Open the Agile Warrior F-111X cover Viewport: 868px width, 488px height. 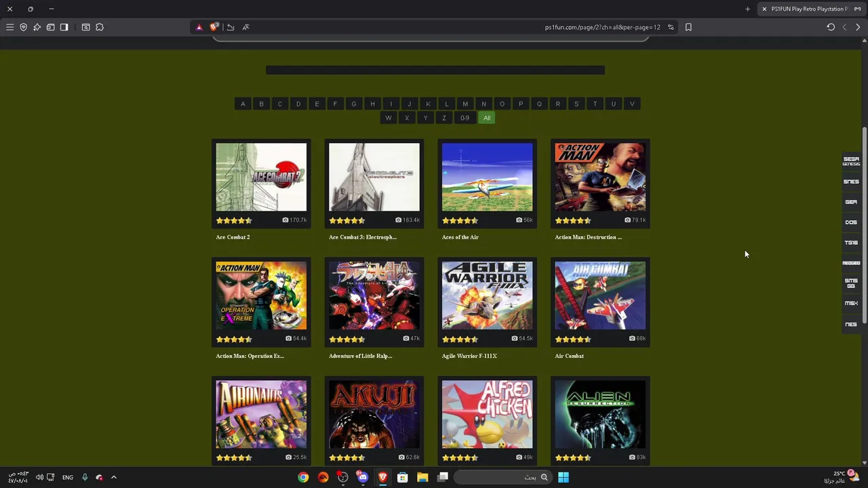487,296
